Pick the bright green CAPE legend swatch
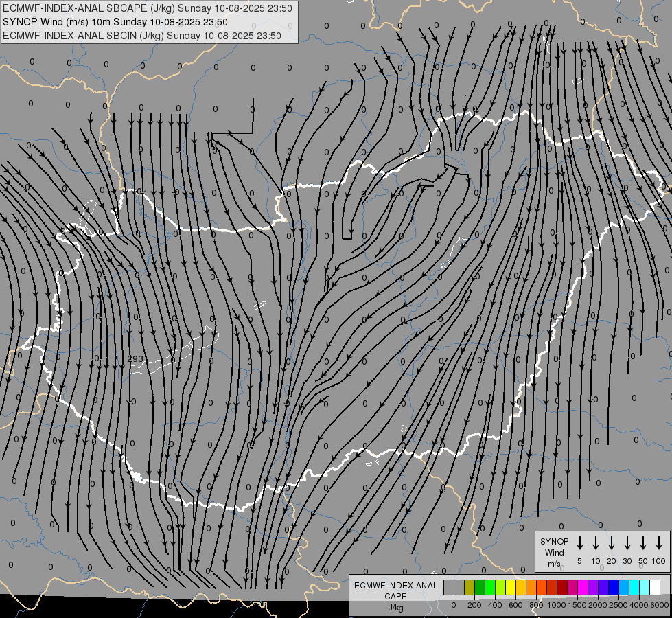The image size is (672, 618). (x=490, y=587)
